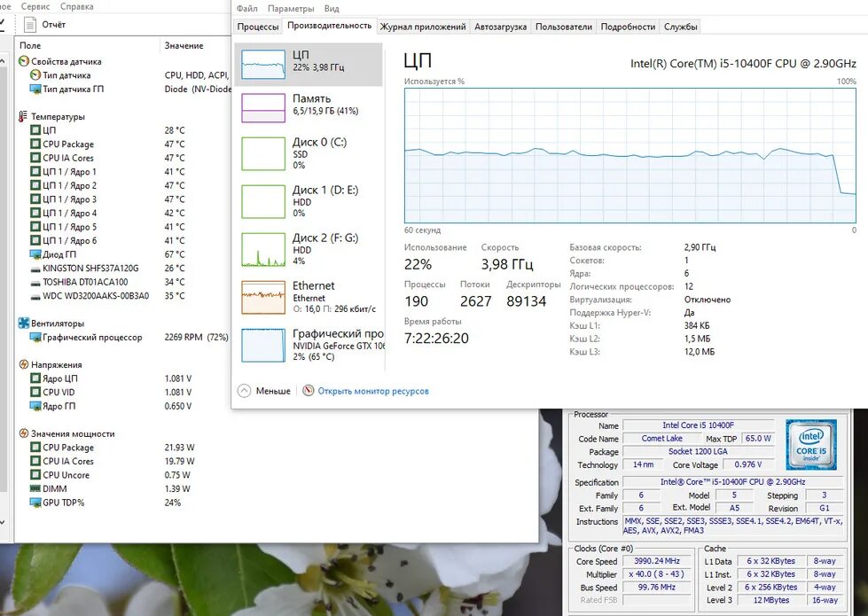Select Диск 1 (D: E:) HDD thumbnail

click(x=263, y=201)
